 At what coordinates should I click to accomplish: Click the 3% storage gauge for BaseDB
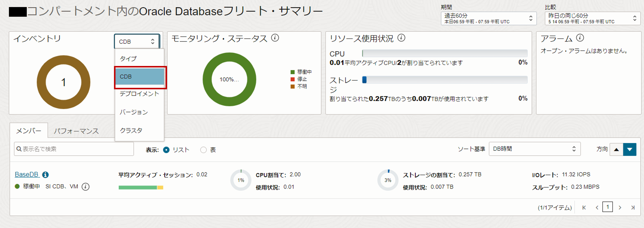click(388, 180)
